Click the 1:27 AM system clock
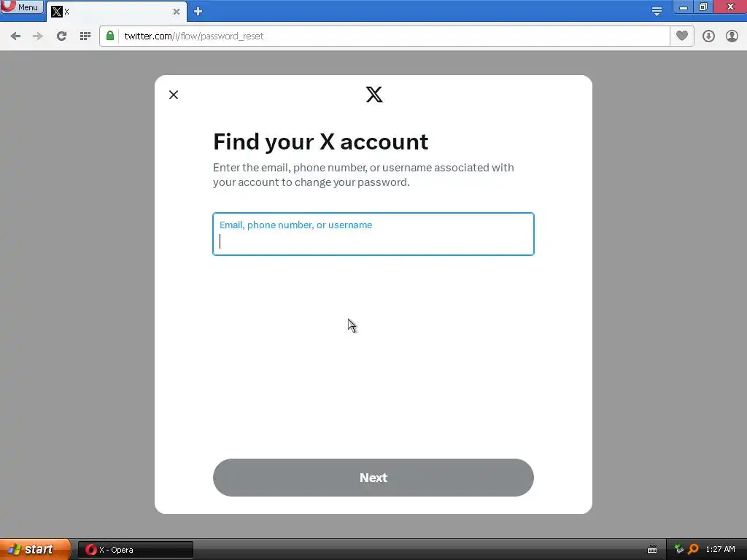747x560 pixels. pos(720,549)
